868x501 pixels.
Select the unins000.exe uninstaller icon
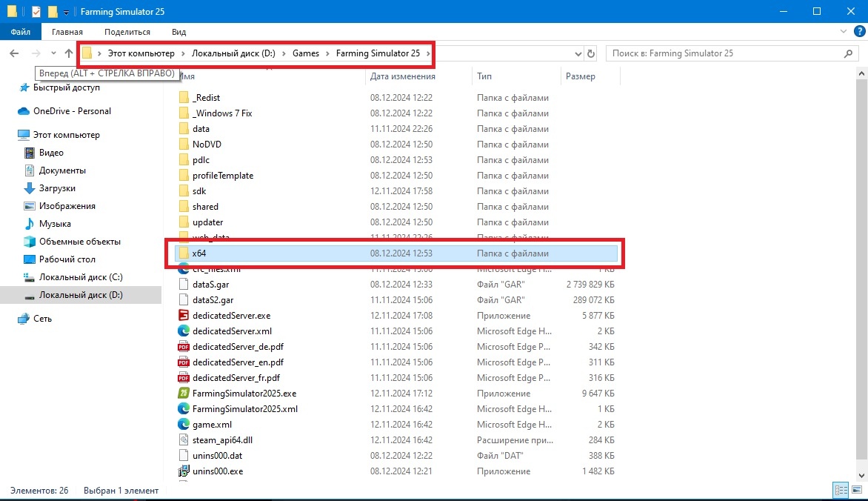coord(184,471)
